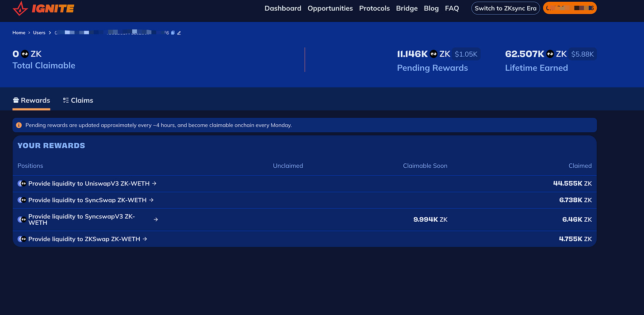The width and height of the screenshot is (644, 315).
Task: Go to Opportunities page
Action: (x=330, y=8)
